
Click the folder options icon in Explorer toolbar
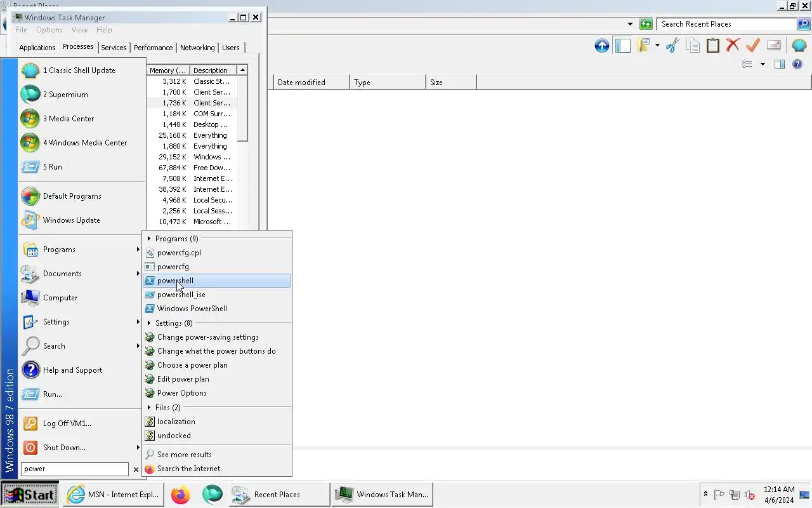point(644,46)
